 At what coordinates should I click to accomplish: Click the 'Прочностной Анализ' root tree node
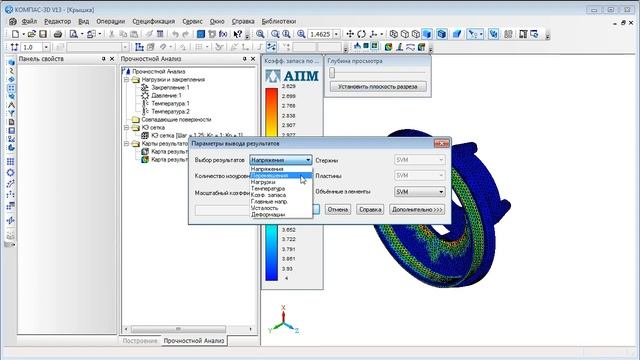click(x=159, y=71)
